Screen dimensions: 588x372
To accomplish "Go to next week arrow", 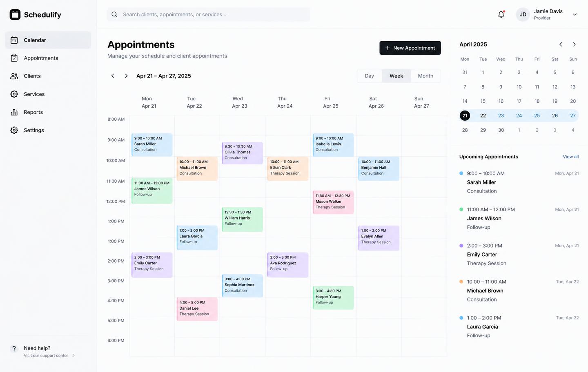I will click(x=126, y=76).
